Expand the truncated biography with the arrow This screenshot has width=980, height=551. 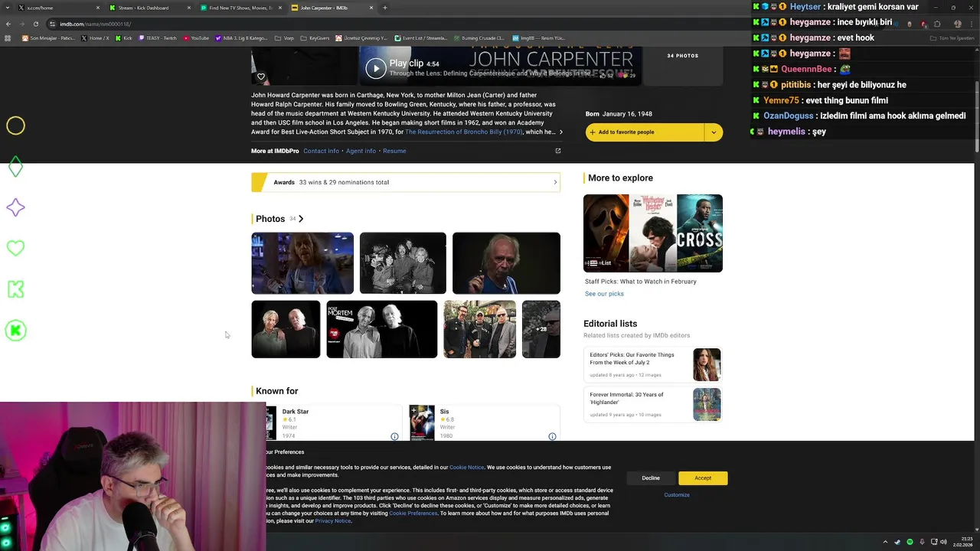(x=560, y=132)
